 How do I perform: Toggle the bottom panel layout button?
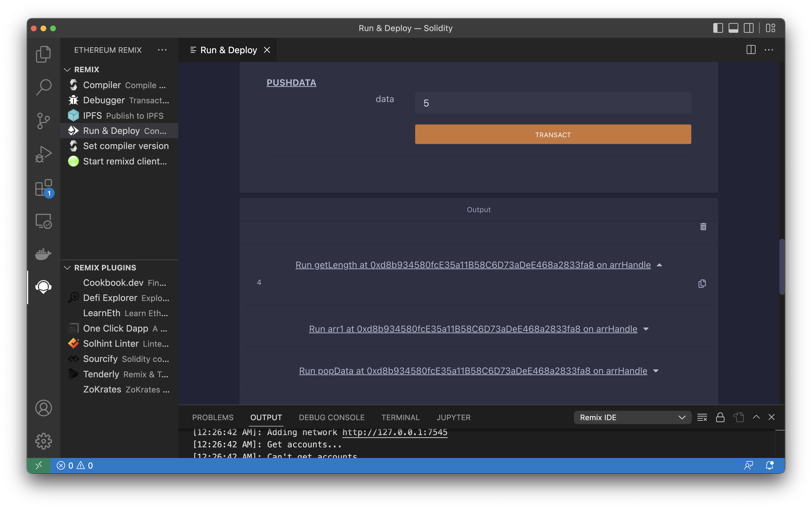click(733, 28)
